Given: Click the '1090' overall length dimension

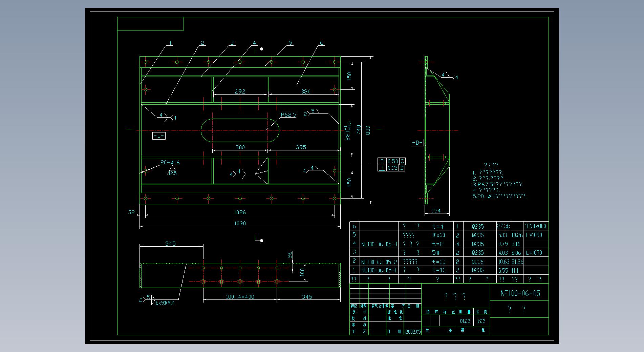Looking at the screenshot, I should point(240,224).
